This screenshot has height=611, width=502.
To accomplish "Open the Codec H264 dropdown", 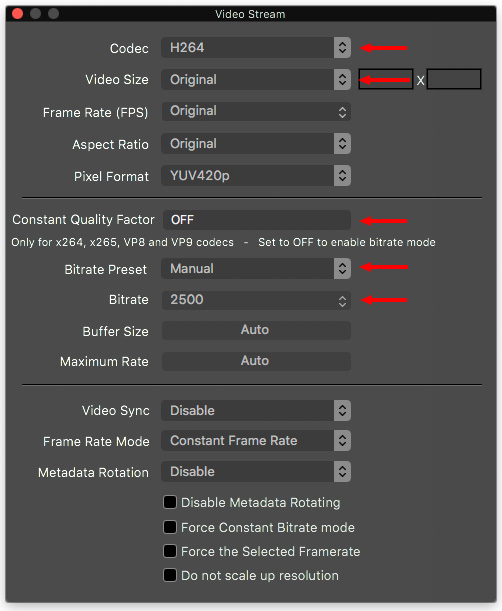I will pos(256,48).
